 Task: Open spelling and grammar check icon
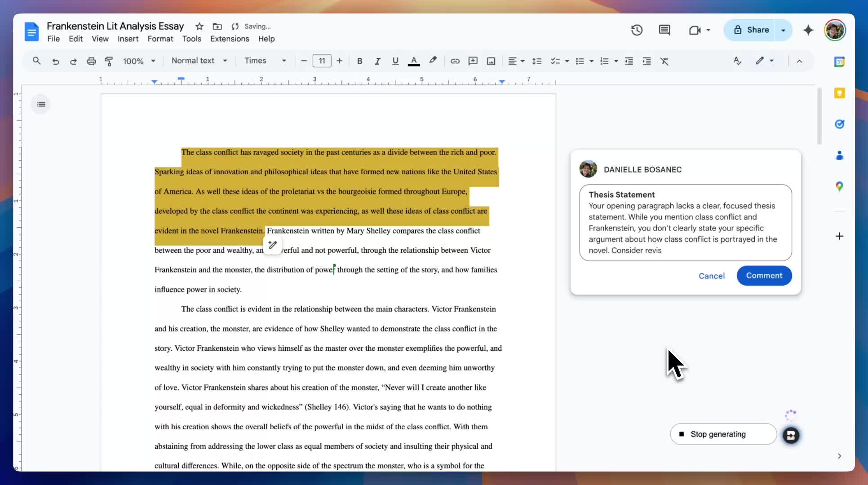(x=737, y=61)
